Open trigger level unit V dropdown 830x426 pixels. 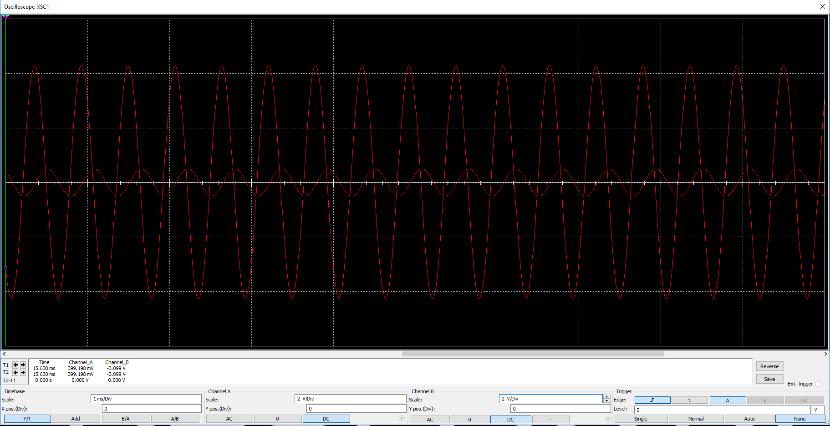pos(817,409)
